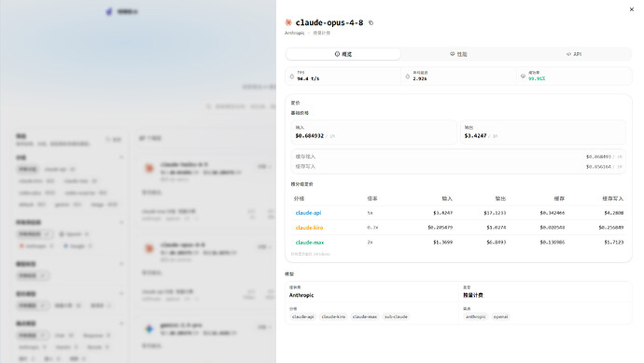Click the 缓存写入 price $0.856164
The height and width of the screenshot is (363, 644).
click(x=598, y=167)
